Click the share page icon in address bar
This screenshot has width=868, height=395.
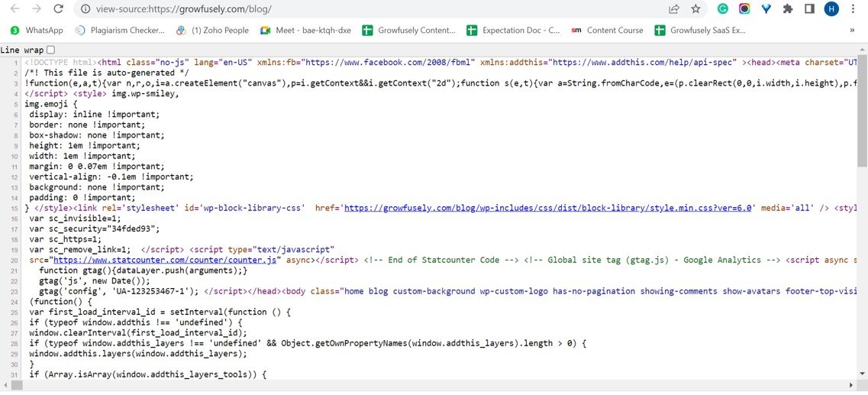[674, 9]
